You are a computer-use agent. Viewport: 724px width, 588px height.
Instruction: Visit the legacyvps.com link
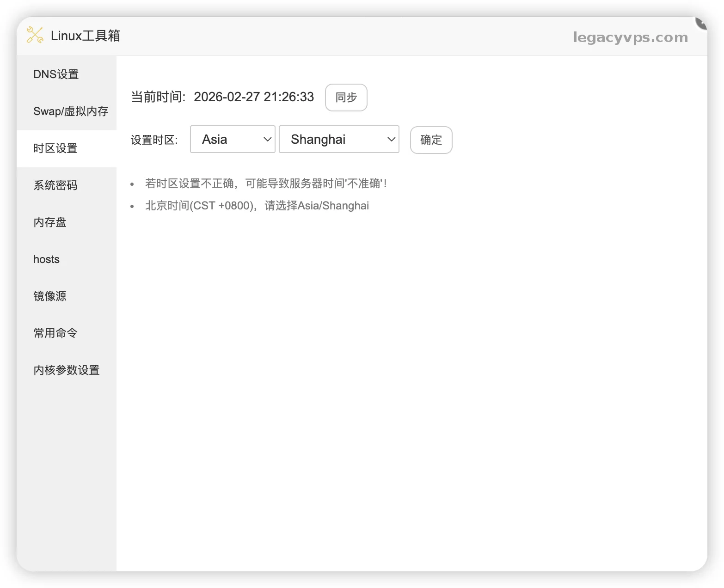tap(630, 37)
